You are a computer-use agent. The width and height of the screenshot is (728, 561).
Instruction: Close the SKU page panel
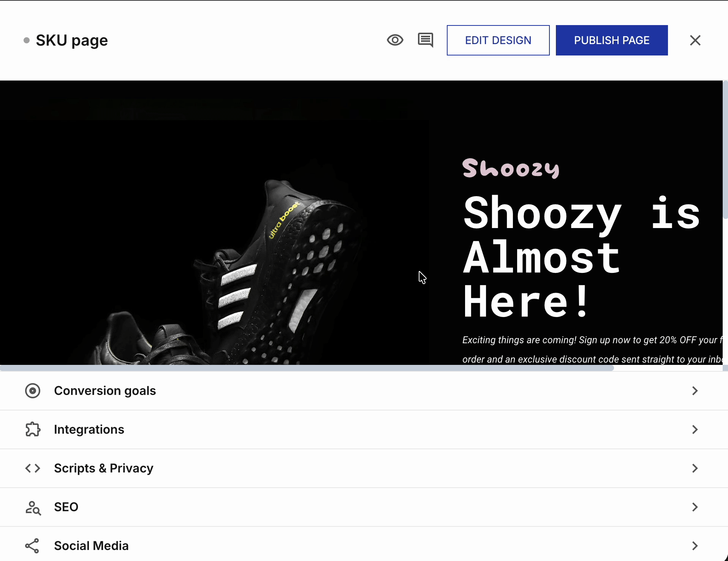pyautogui.click(x=695, y=40)
